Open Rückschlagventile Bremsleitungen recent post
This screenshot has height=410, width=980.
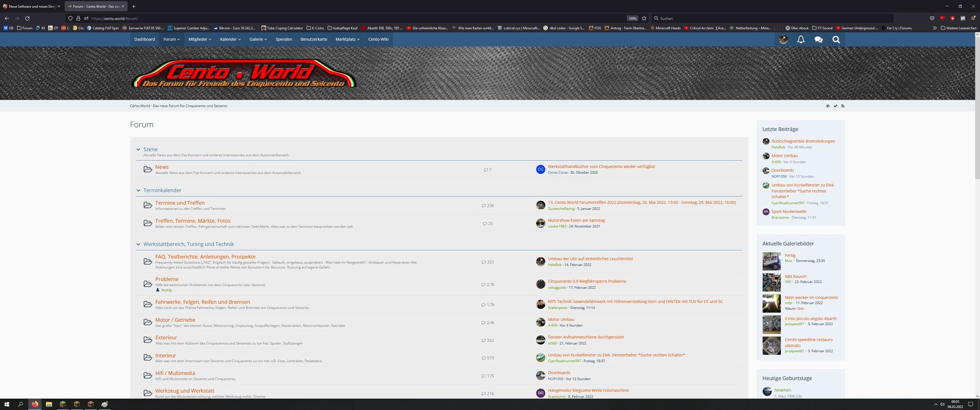point(803,141)
